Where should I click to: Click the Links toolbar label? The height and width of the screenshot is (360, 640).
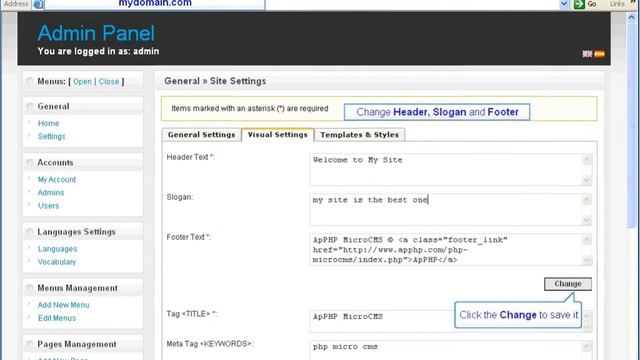pyautogui.click(x=617, y=4)
